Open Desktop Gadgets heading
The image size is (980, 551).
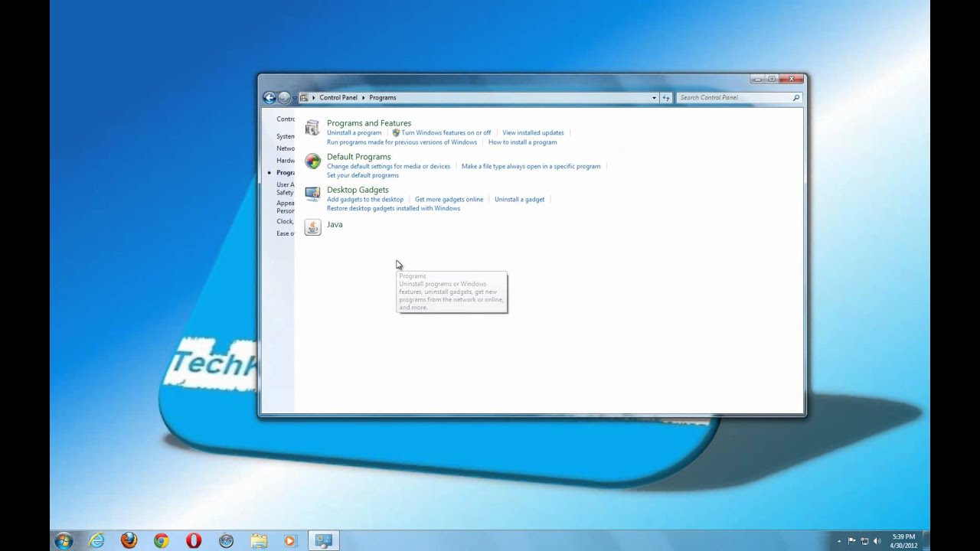tap(358, 189)
